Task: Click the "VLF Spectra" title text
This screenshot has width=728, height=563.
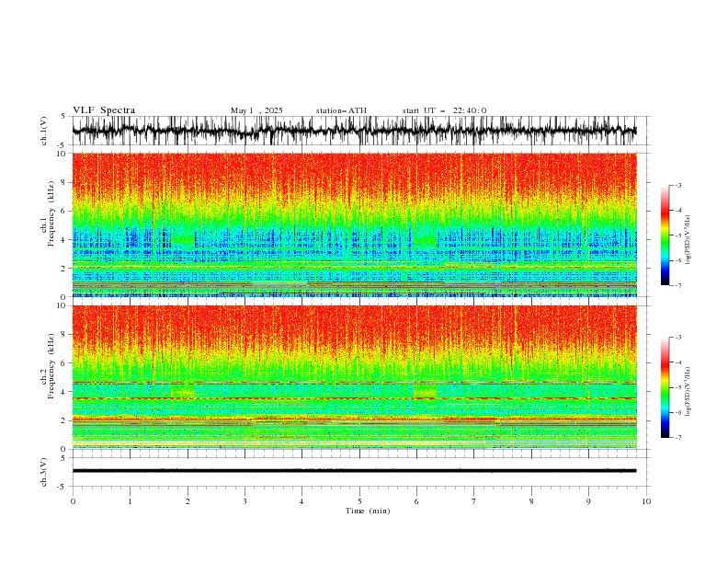Action: coord(104,110)
